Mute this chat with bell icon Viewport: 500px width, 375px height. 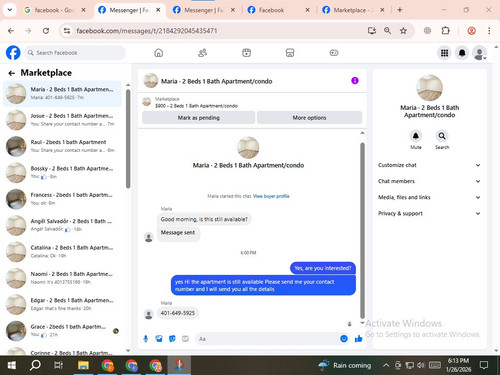tap(416, 136)
